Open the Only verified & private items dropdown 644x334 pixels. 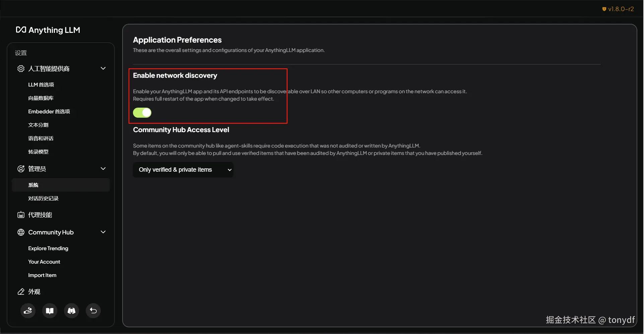tap(183, 170)
